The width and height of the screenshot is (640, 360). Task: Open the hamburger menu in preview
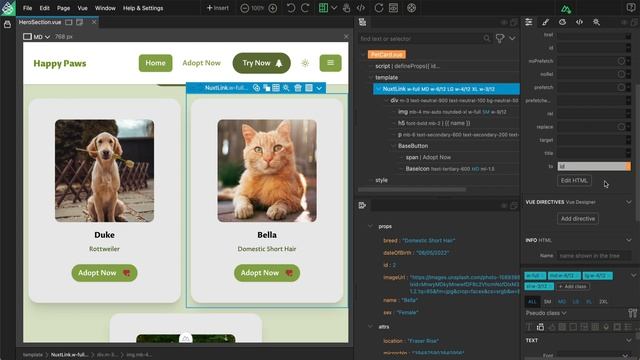click(x=330, y=63)
